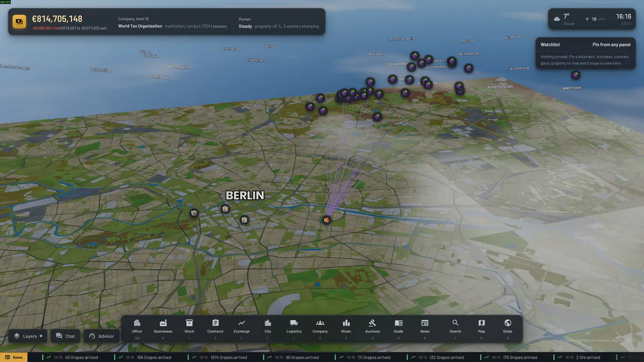Open the Advisor button
Viewport: 644px width, 362px height.
[x=101, y=336]
